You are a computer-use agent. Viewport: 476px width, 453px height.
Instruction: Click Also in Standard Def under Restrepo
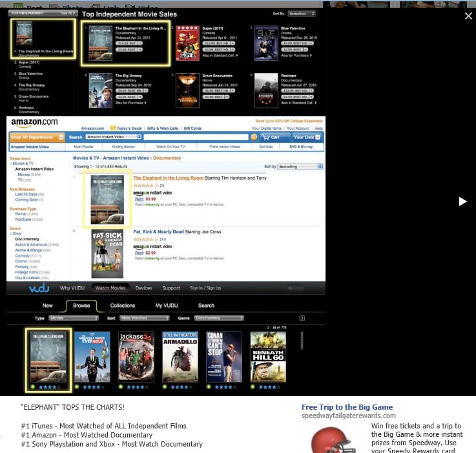coord(298,103)
